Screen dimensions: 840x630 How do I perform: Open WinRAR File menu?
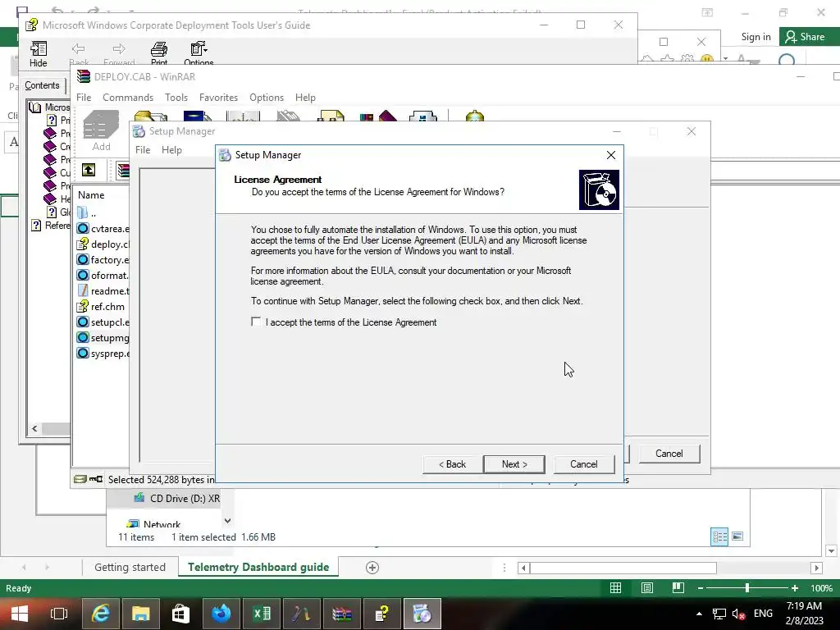click(84, 98)
